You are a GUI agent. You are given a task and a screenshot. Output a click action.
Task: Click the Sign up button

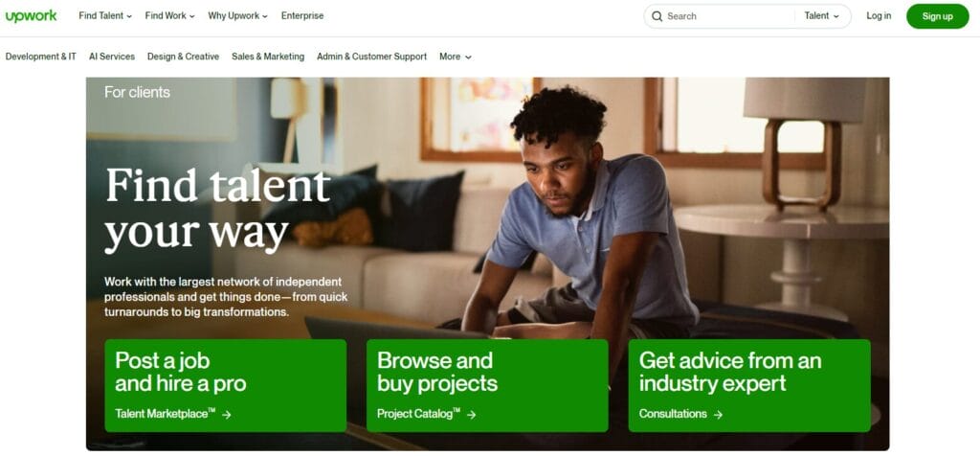click(x=938, y=16)
